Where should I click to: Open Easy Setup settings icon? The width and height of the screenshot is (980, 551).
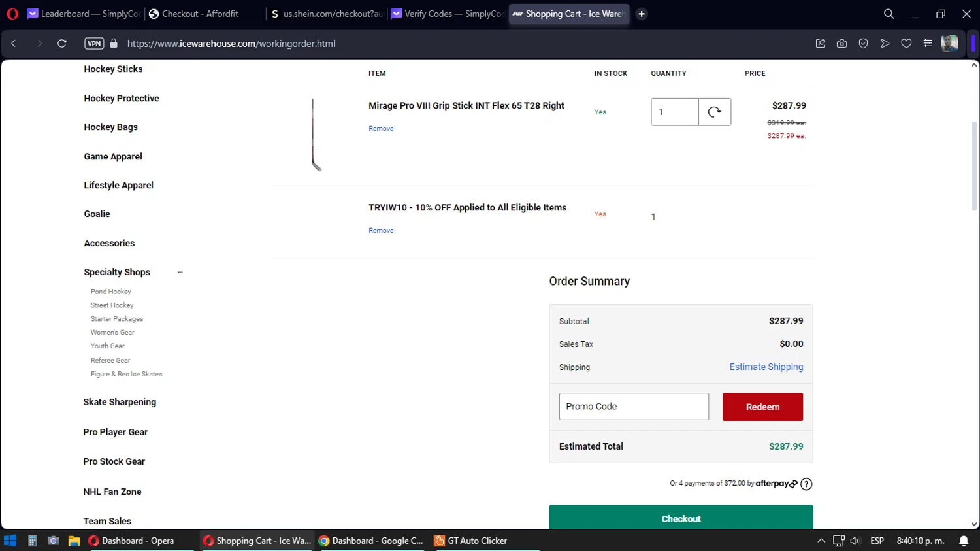pyautogui.click(x=928, y=44)
